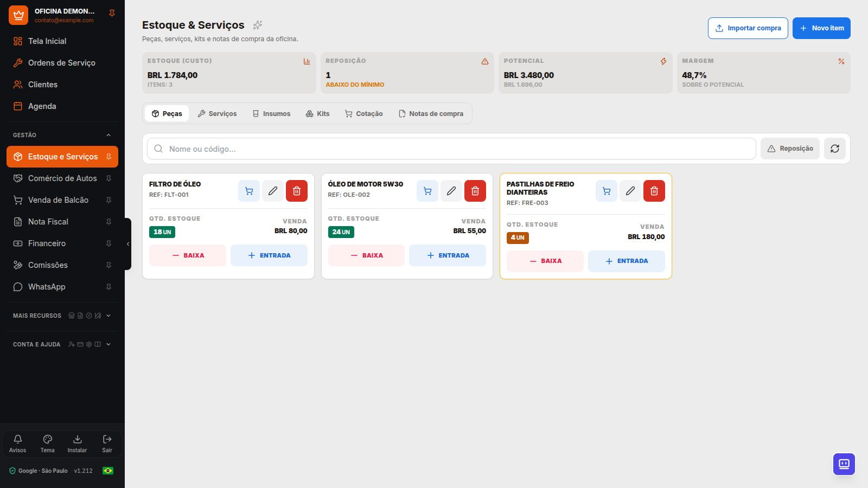The width and height of the screenshot is (868, 488).
Task: Edit Pastilhas de Freio Dianteiras item
Action: (630, 191)
